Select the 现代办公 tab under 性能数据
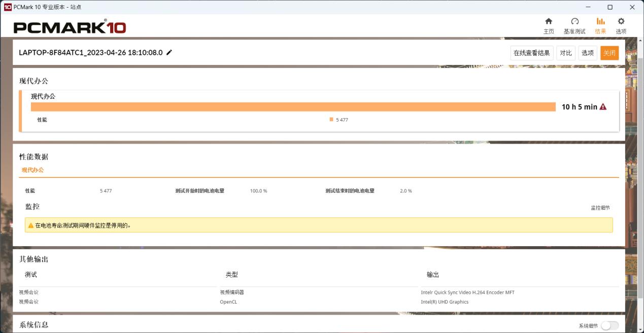 coord(32,170)
